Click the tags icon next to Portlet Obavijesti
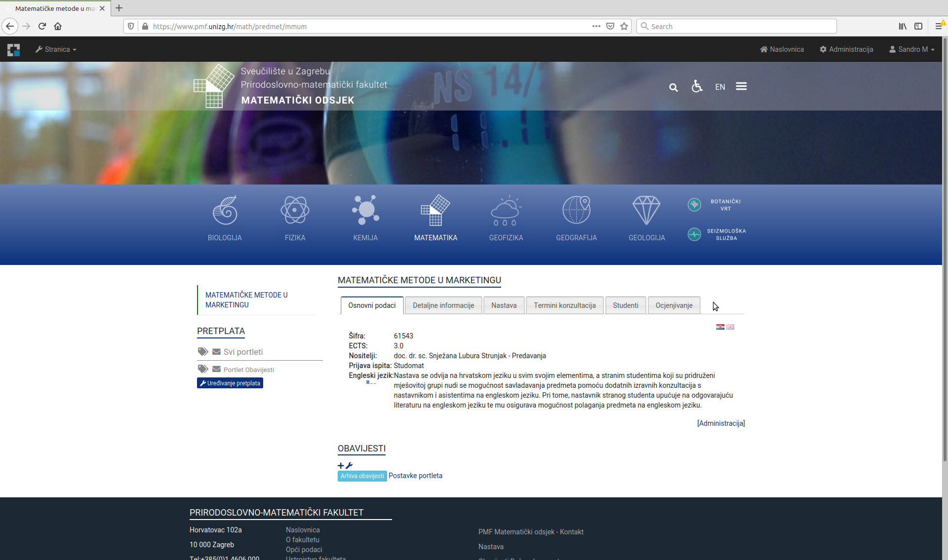The width and height of the screenshot is (948, 560). pyautogui.click(x=203, y=369)
